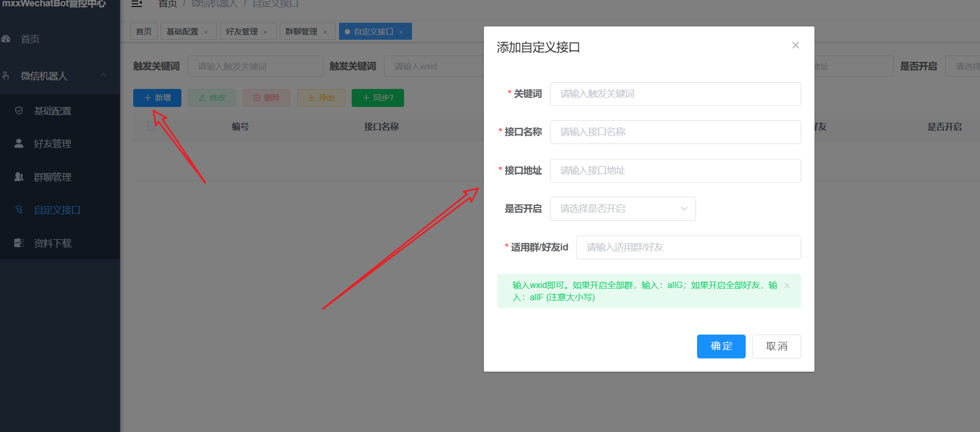The height and width of the screenshot is (432, 980).
Task: Click the 编号 column header
Action: 240,127
